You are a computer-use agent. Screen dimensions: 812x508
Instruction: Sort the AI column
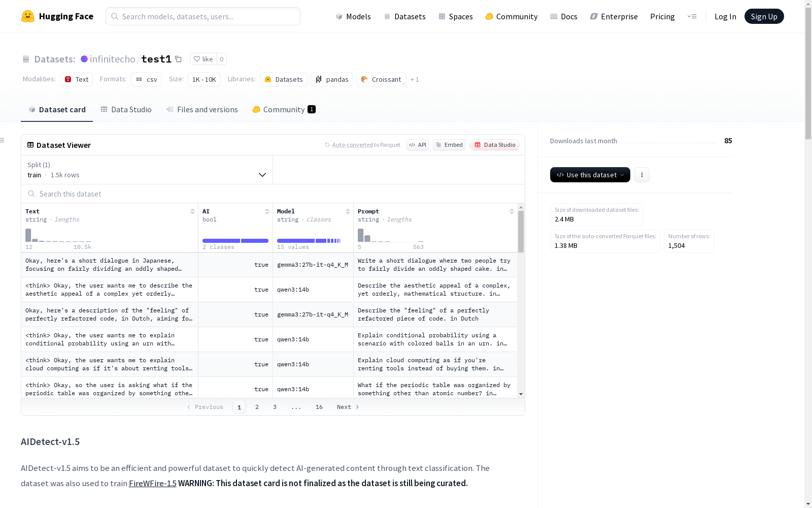267,211
